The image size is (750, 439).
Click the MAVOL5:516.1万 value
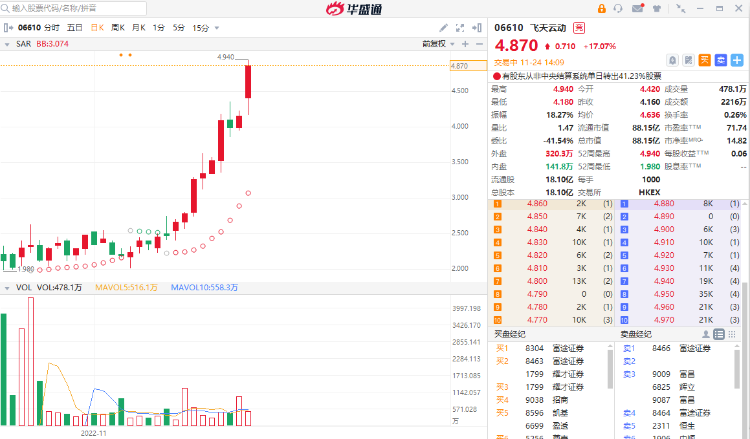pos(126,287)
